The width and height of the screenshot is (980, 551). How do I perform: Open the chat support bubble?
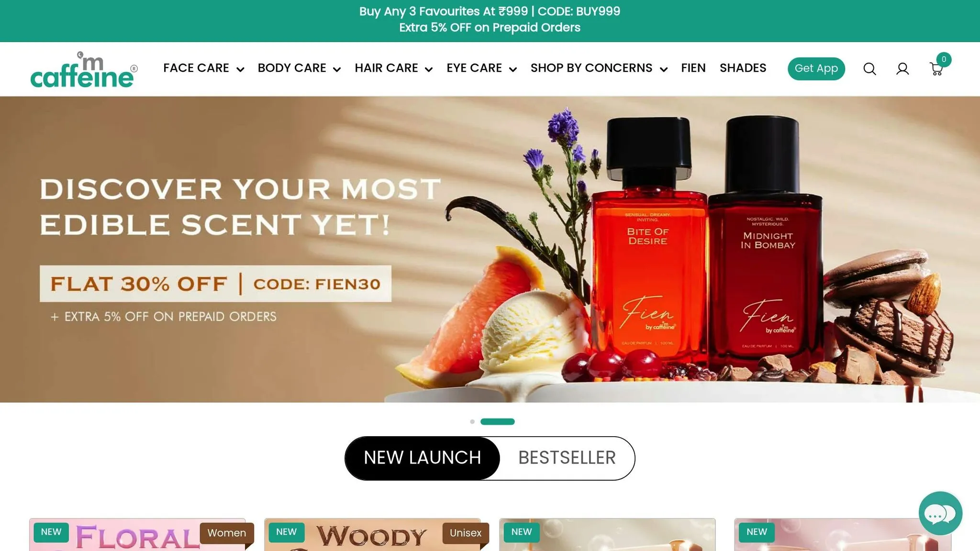coord(940,513)
